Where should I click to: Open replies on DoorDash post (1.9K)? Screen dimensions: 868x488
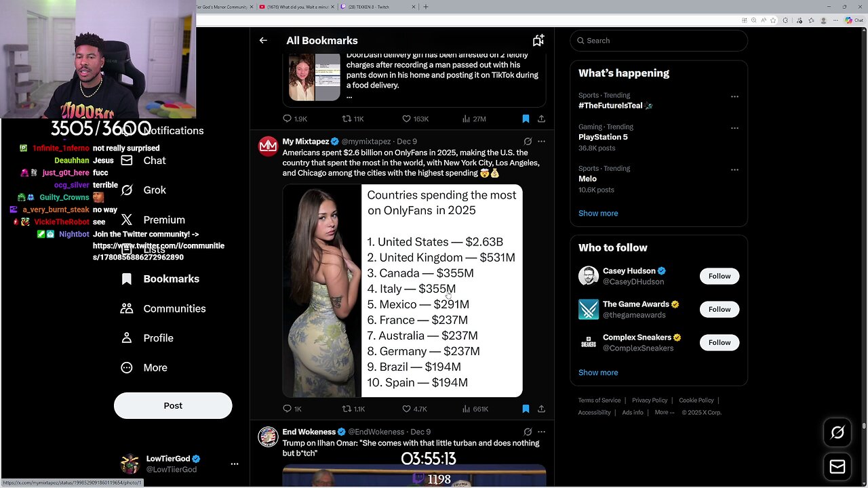(x=295, y=119)
